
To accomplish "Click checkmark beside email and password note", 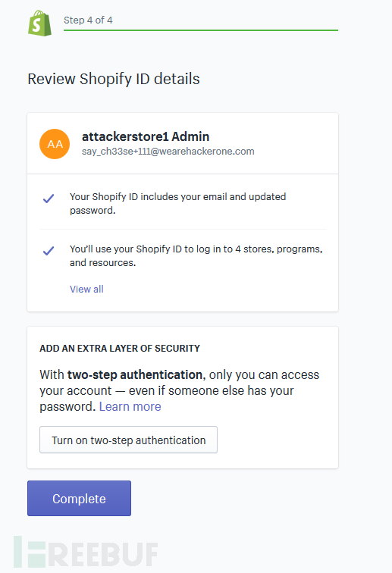I will pyautogui.click(x=49, y=199).
